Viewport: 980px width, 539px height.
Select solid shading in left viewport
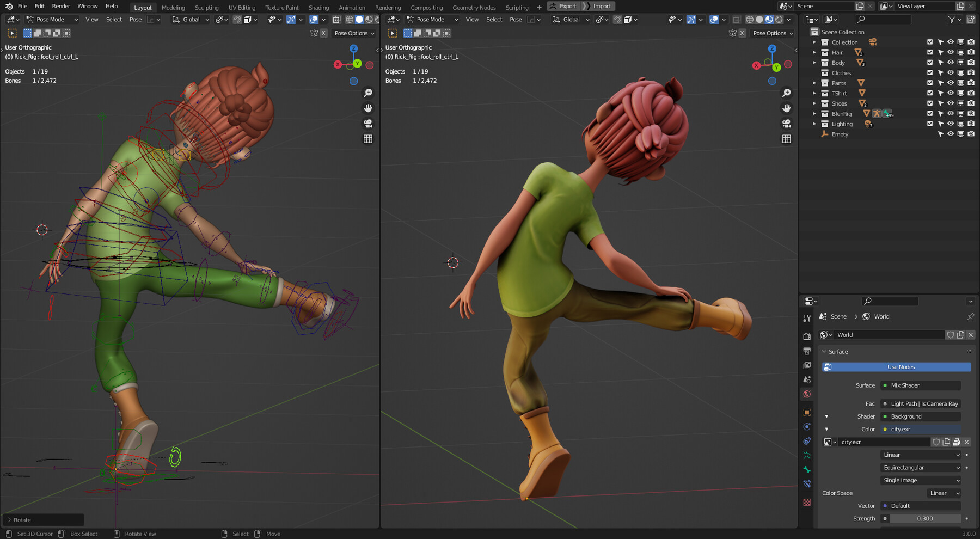(359, 20)
